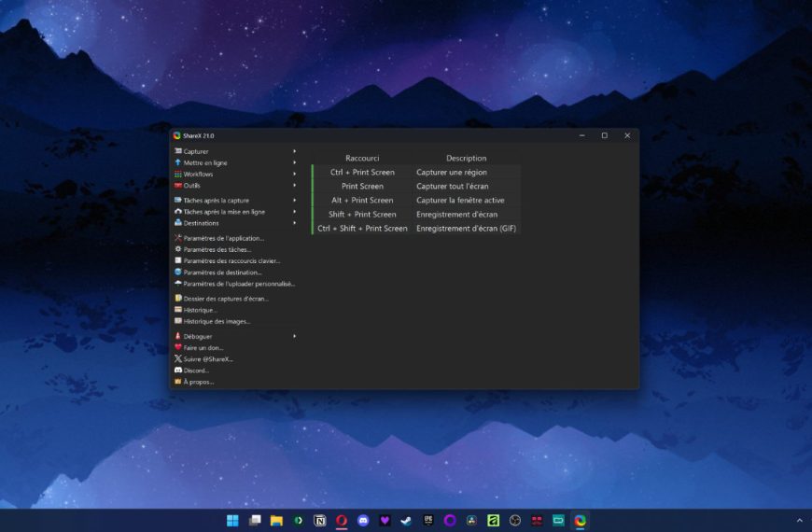Open Windows Start menu on taskbar
Image resolution: width=812 pixels, height=532 pixels.
(233, 521)
